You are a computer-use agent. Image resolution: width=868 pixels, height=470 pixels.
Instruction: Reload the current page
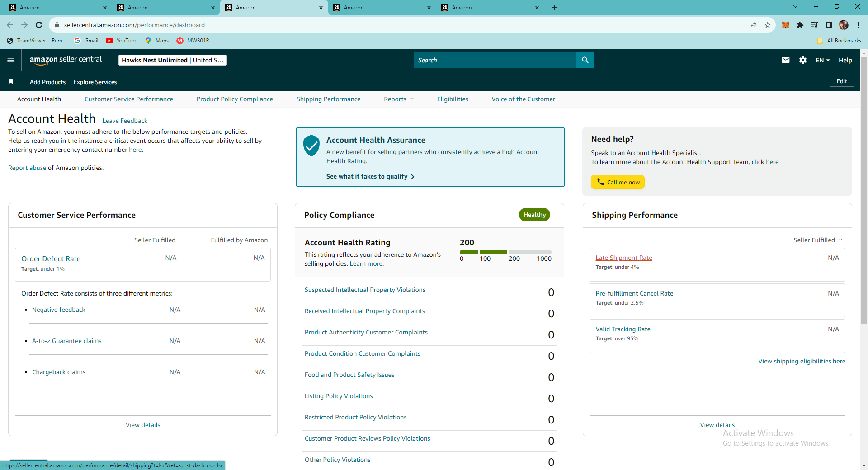39,25
